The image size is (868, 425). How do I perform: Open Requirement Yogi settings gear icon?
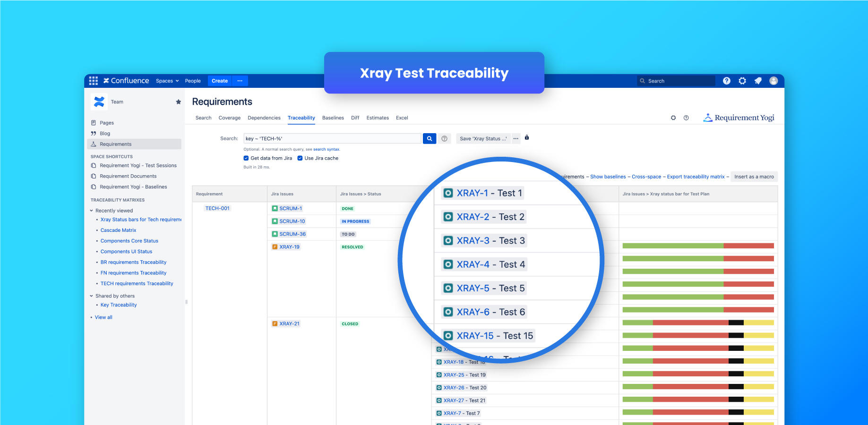(x=673, y=118)
